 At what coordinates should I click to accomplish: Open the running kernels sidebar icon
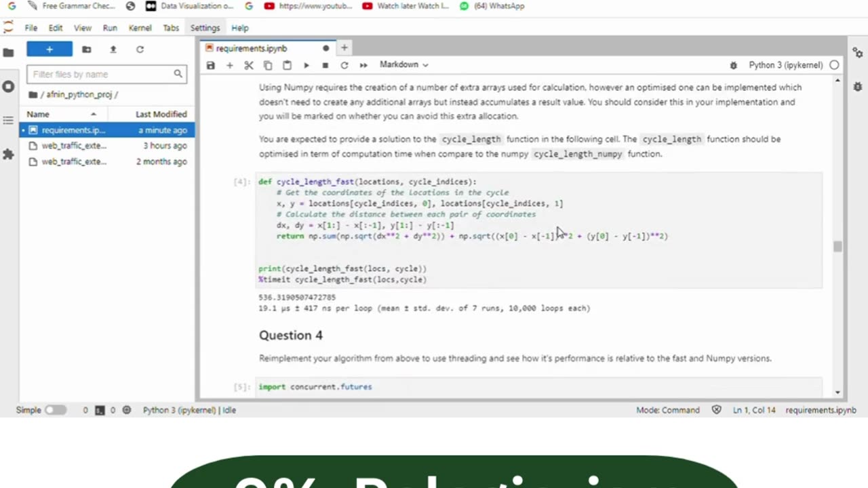pyautogui.click(x=8, y=87)
